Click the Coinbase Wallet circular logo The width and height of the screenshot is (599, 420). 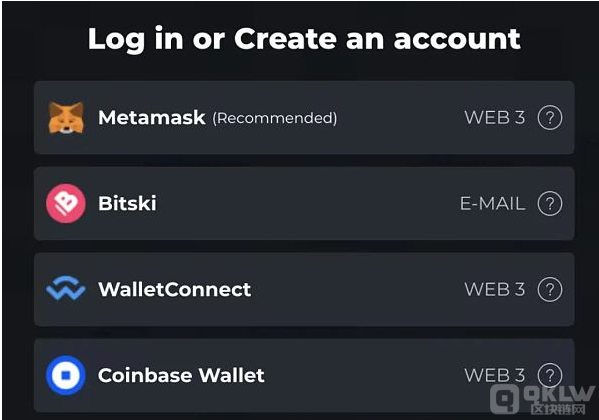pyautogui.click(x=66, y=375)
